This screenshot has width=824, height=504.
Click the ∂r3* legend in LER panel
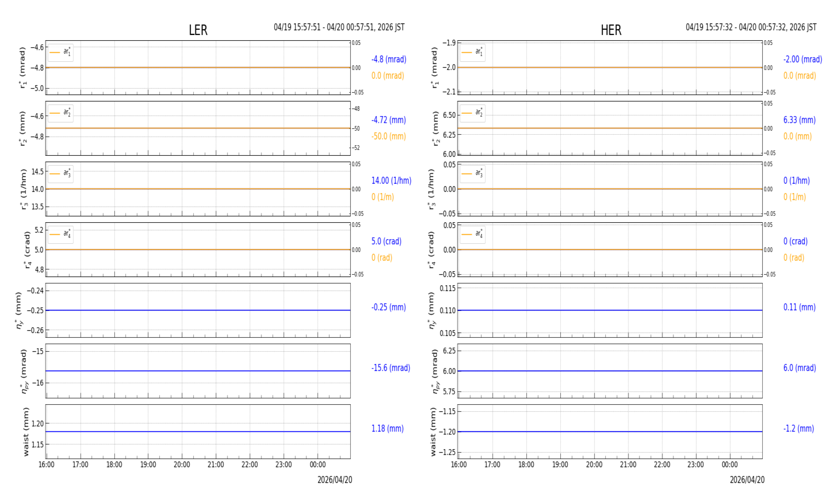61,174
